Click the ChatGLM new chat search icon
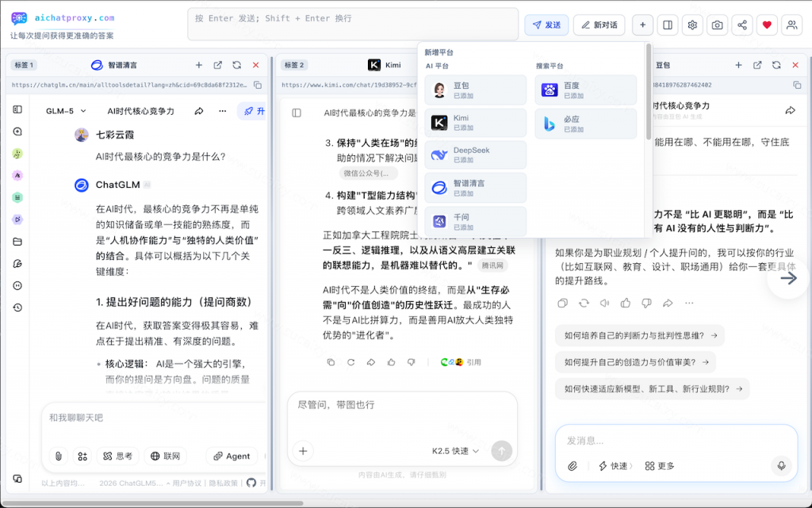This screenshot has height=508, width=812. [17, 132]
